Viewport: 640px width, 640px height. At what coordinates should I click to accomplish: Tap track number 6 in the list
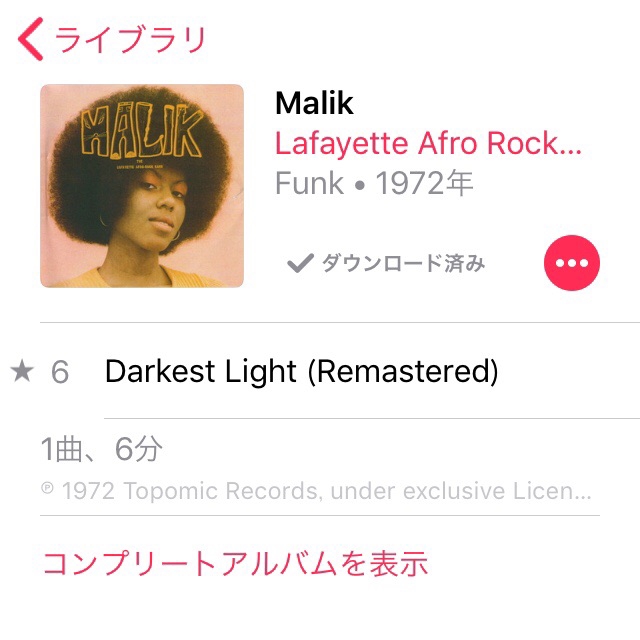[60, 372]
